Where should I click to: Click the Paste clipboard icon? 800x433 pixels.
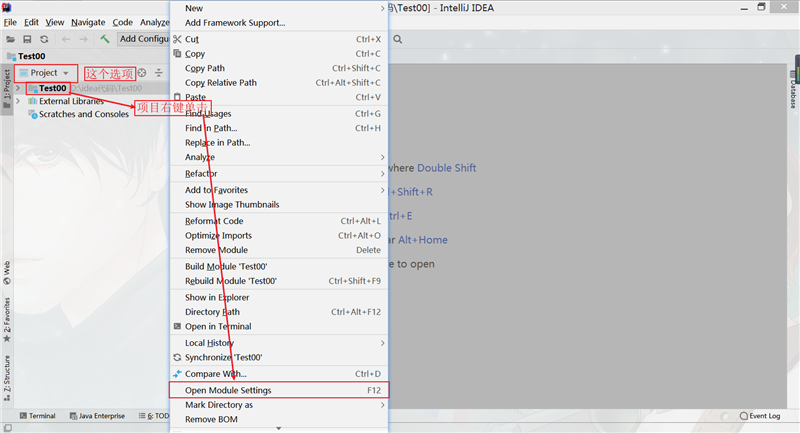177,96
